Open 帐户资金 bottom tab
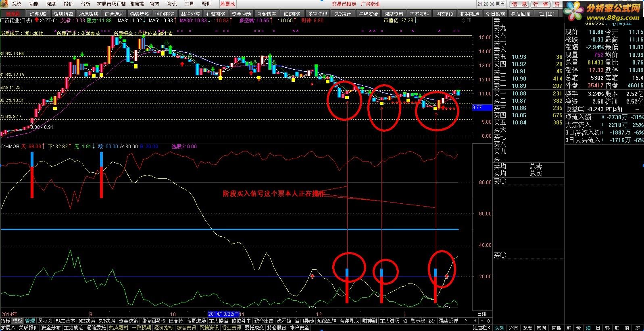Screen dimensions: 644x331 299,328
